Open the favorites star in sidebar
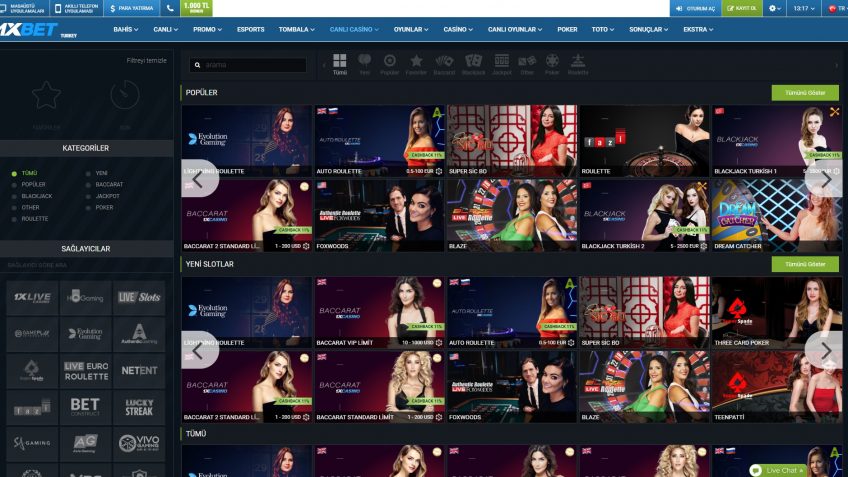The image size is (848, 477). coord(46,96)
